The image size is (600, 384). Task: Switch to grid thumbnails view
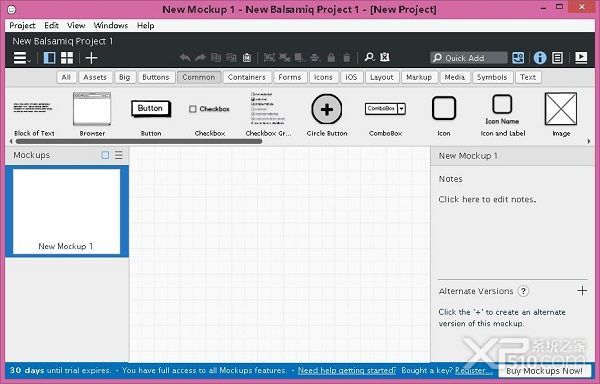point(67,58)
